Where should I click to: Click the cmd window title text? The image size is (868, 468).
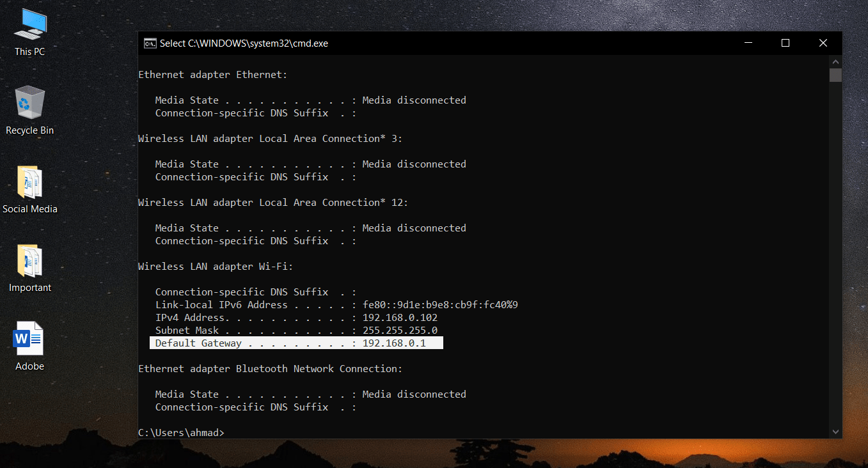pyautogui.click(x=244, y=43)
